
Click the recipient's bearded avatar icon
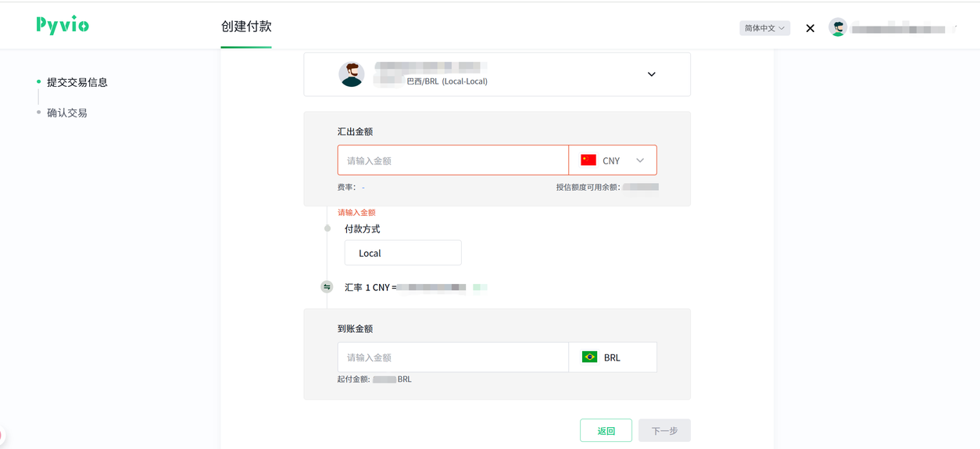[352, 74]
